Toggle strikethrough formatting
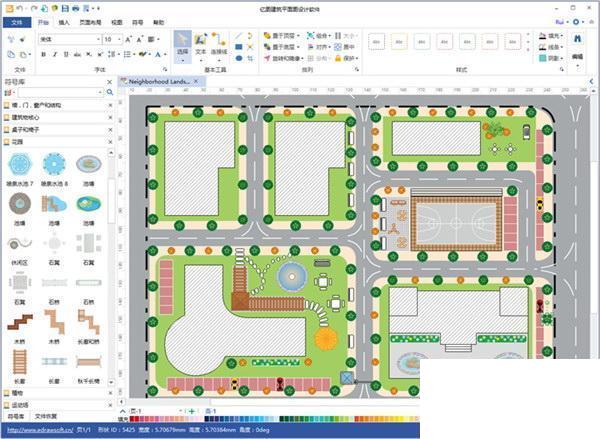 77,55
